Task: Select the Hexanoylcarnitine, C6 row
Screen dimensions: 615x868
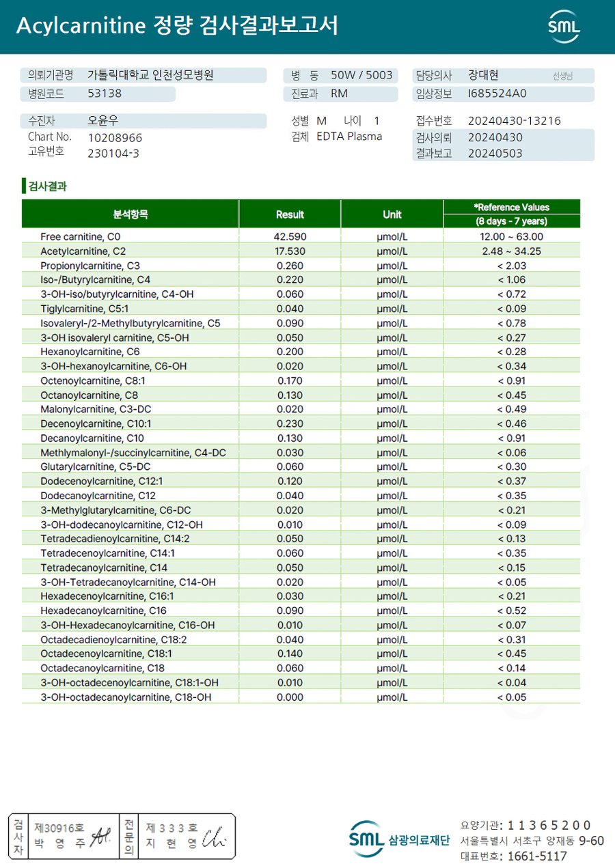Action: (x=301, y=352)
